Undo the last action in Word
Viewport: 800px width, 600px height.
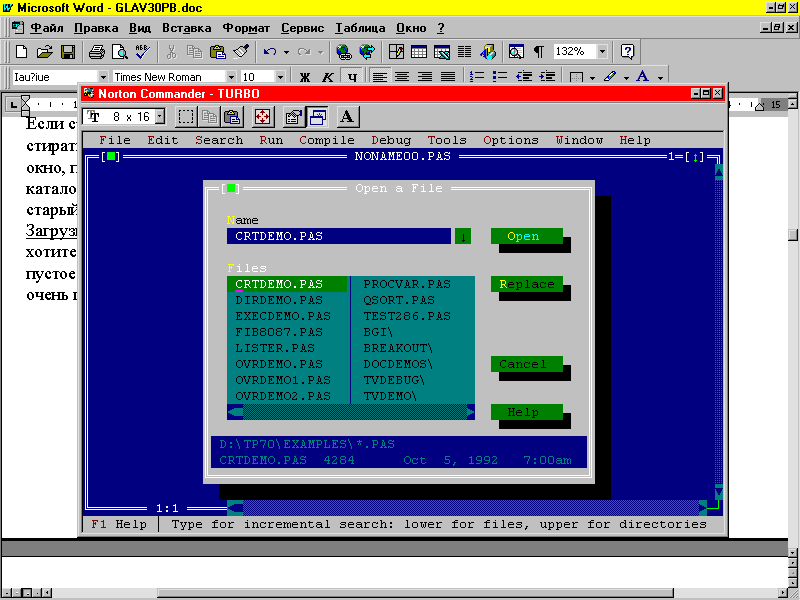pyautogui.click(x=270, y=52)
